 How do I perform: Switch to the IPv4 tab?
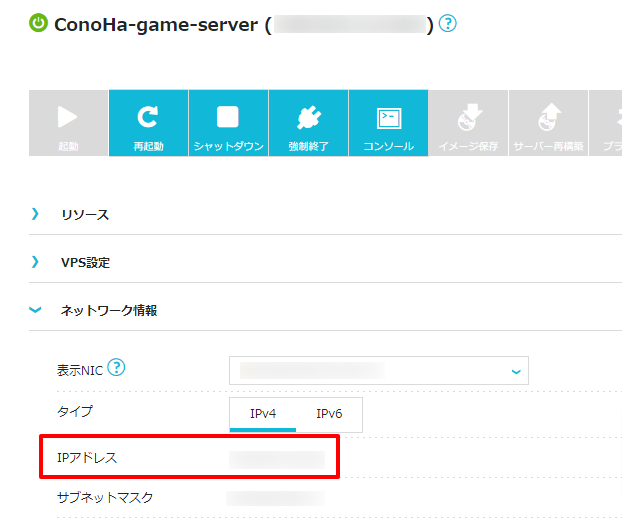point(263,414)
